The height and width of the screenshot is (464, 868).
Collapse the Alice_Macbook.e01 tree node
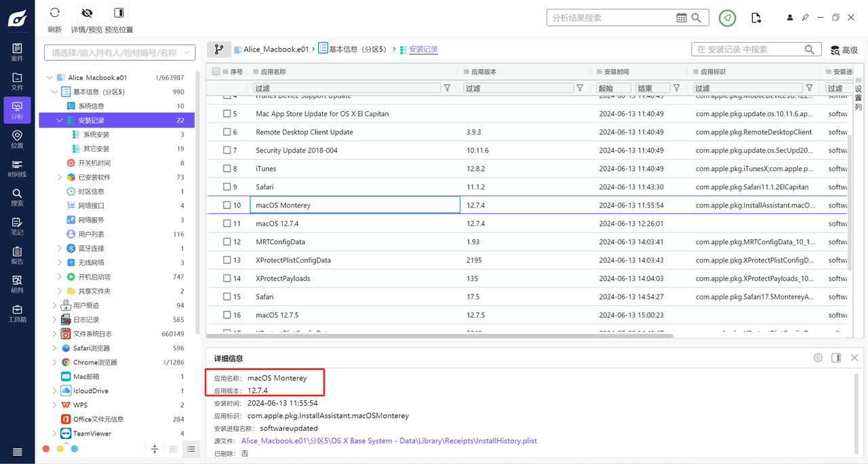click(x=50, y=77)
